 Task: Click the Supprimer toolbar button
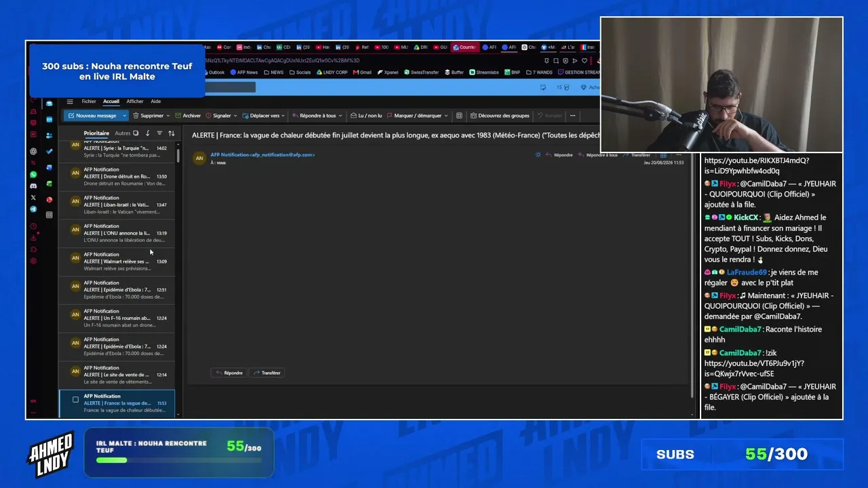coord(148,116)
